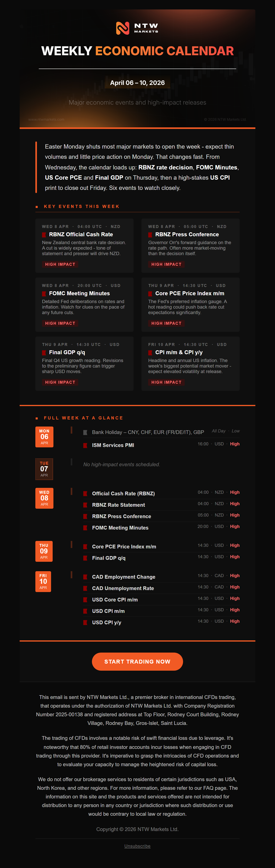Click Core PCE Price Index m/m in the Thursday list

tap(124, 547)
